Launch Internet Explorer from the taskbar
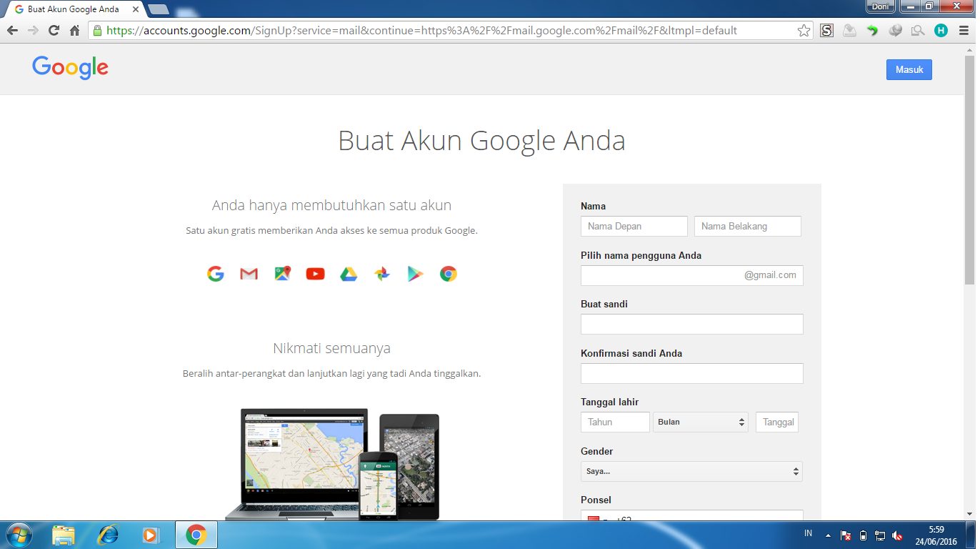This screenshot has width=980, height=549. (x=108, y=535)
